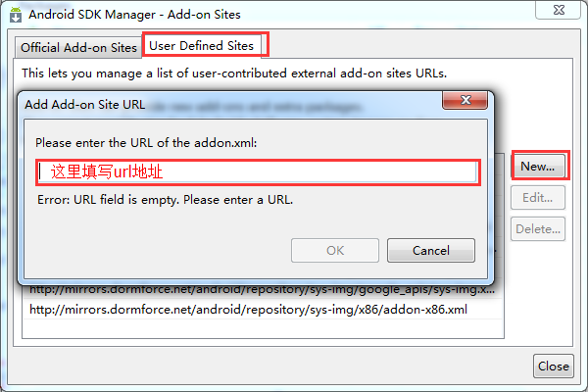This screenshot has width=588, height=392.
Task: Click the red Chinese placeholder text
Action: point(106,171)
